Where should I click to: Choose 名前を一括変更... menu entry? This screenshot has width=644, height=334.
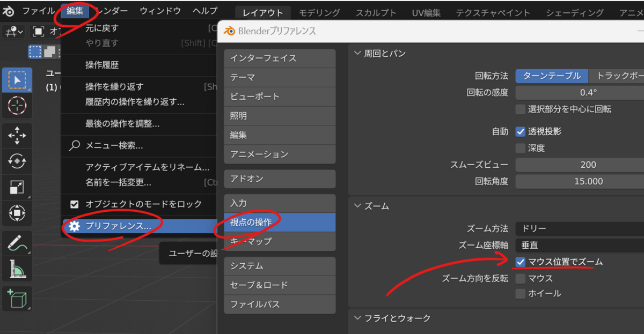point(139,183)
